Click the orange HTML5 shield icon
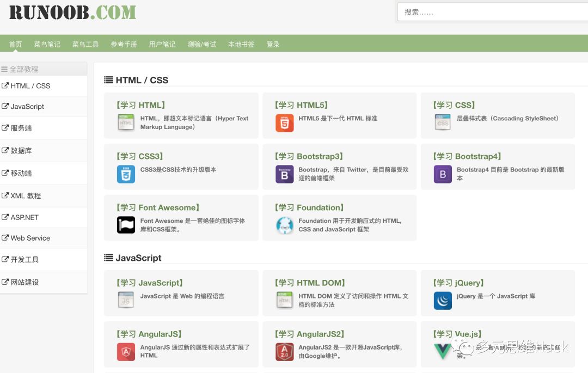Viewport: 588px width, 373px height. [285, 123]
